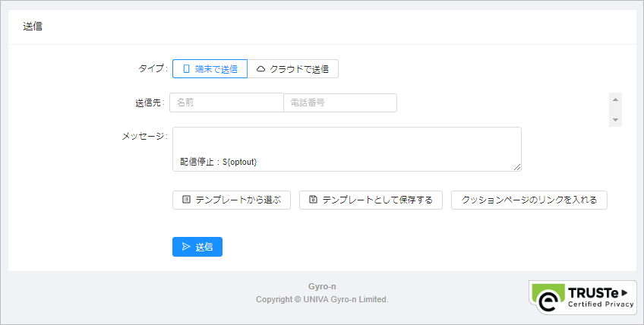644x325 pixels.
Task: Click the blue 送信 button
Action: 197,247
